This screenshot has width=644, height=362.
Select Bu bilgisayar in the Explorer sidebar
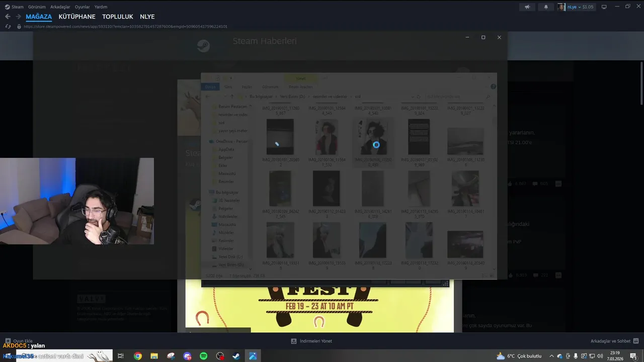pos(224,192)
